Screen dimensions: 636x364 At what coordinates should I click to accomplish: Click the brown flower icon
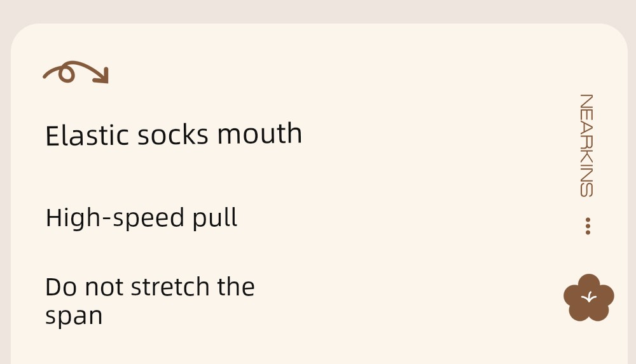[589, 298]
